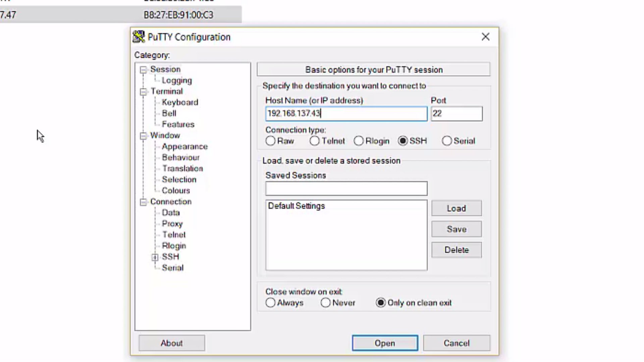Open the Colours category
Screen dimensions: 644x362
coord(176,190)
